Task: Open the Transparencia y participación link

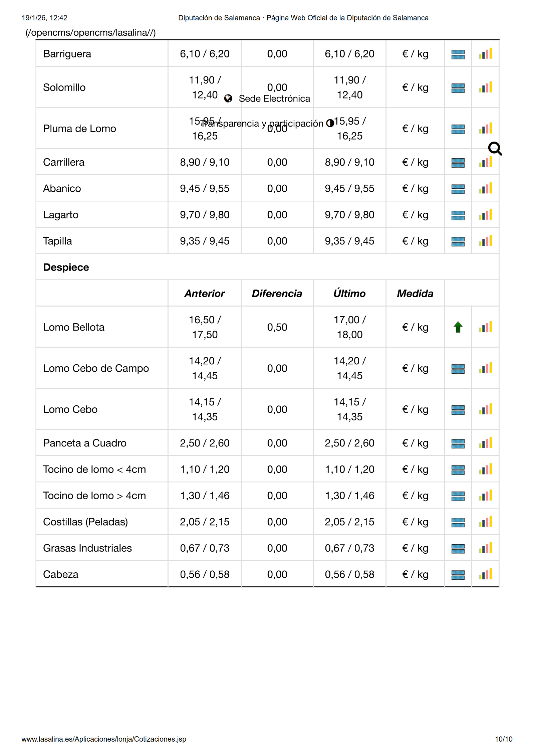Action: click(262, 123)
